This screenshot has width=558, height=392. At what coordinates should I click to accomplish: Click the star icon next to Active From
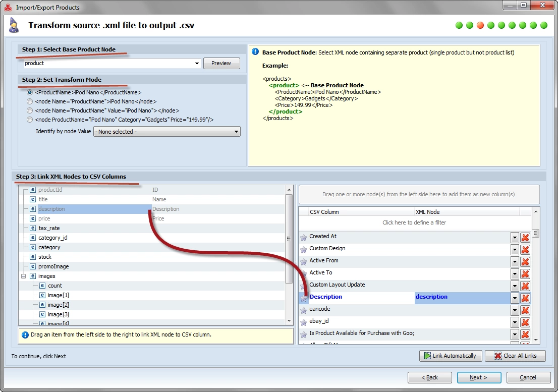click(304, 262)
